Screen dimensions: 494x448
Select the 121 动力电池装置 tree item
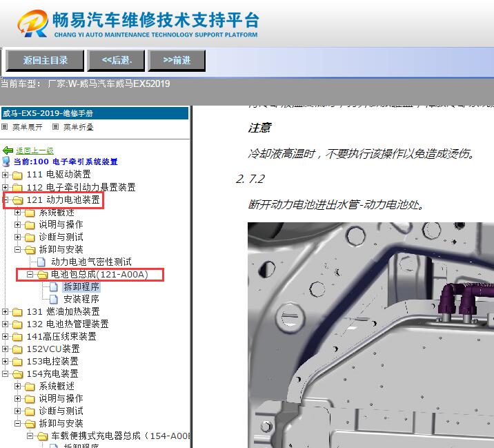[x=63, y=199]
